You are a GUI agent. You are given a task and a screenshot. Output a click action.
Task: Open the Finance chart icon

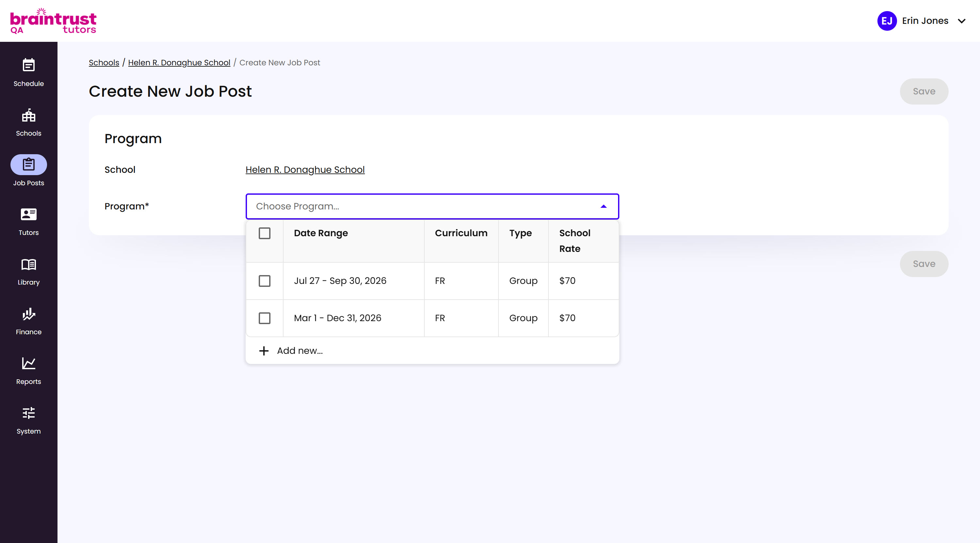click(28, 314)
